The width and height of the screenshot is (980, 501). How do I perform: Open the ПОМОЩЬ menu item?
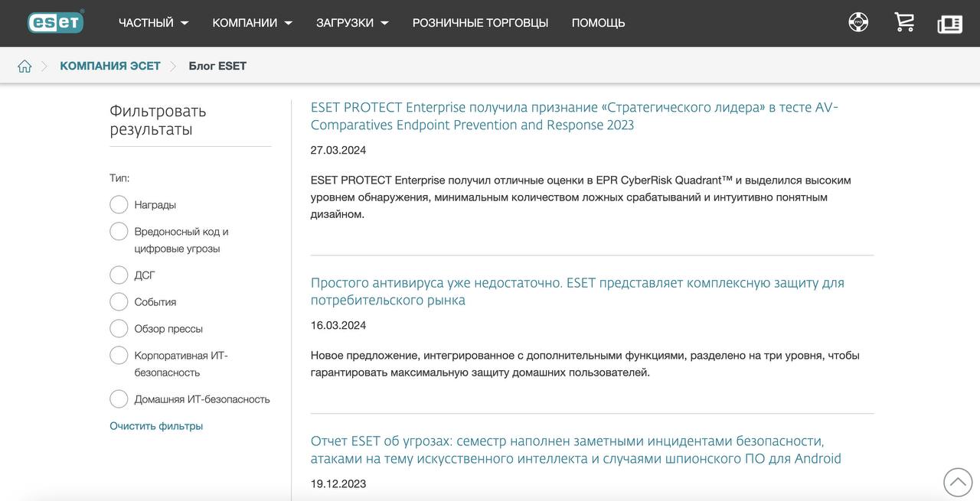(x=598, y=23)
